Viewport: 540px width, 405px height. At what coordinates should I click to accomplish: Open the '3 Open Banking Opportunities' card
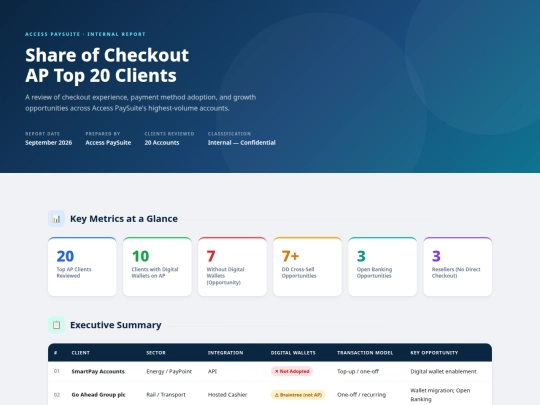click(383, 267)
